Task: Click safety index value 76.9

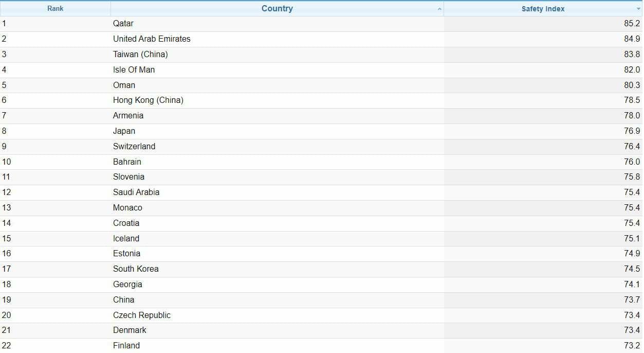Action: (x=632, y=131)
